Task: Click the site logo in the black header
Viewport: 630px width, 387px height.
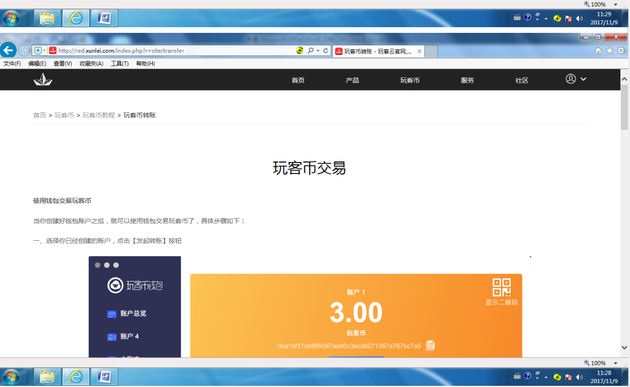Action: pos(43,80)
